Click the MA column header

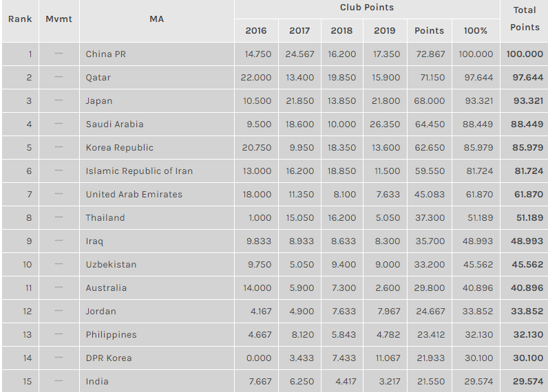[x=156, y=19]
